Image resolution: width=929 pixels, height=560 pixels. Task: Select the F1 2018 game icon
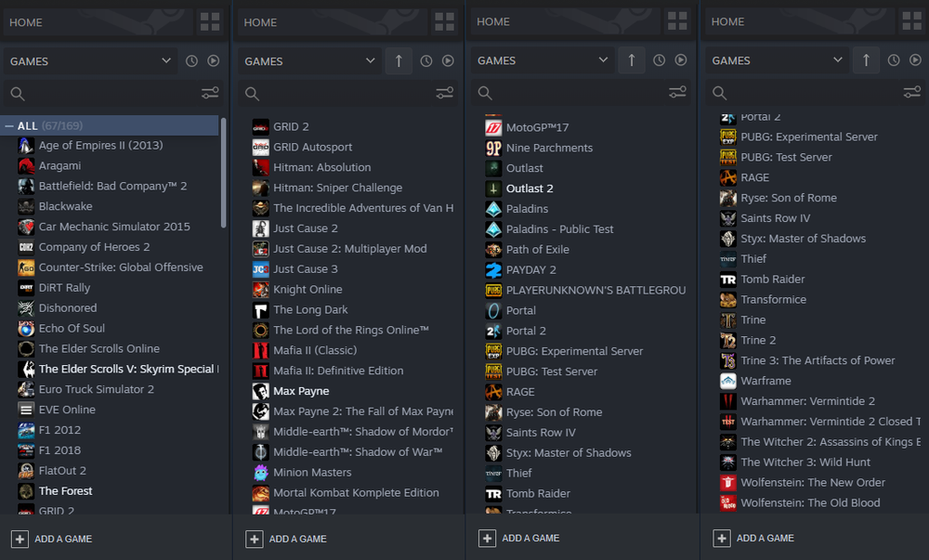point(26,450)
